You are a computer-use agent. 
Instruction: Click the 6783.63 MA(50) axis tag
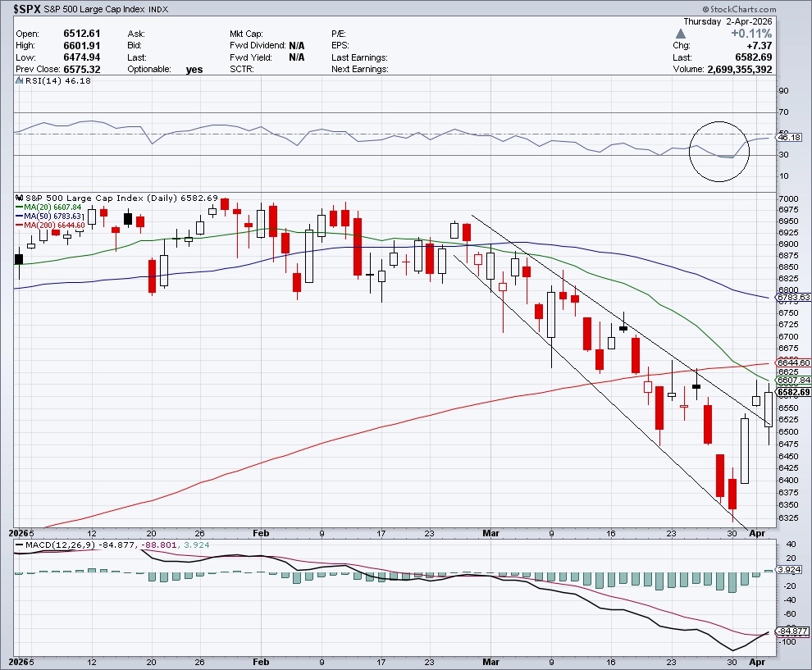(794, 297)
